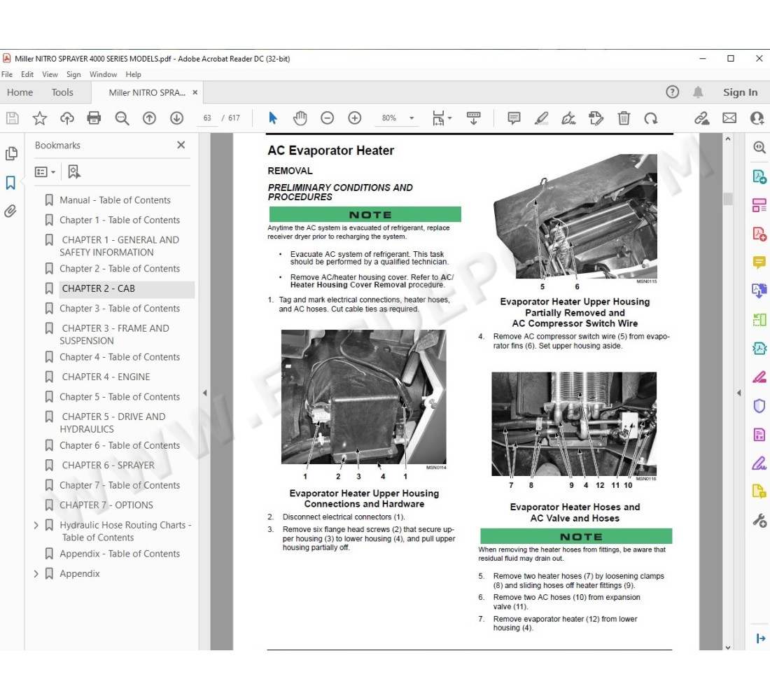Toggle the Bookmarks panel icon

click(10, 183)
